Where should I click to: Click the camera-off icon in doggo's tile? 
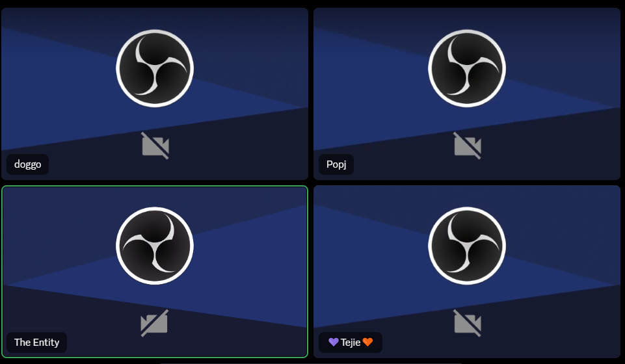pyautogui.click(x=155, y=146)
